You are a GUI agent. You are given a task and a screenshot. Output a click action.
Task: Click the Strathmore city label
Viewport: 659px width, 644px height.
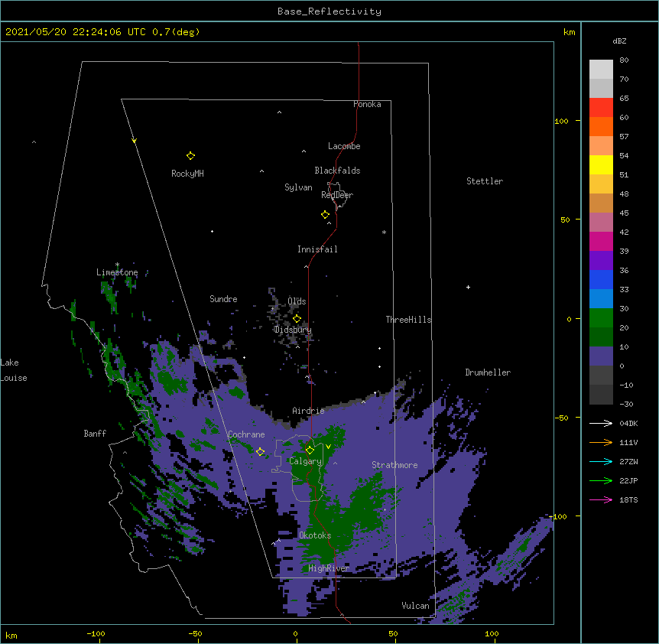pos(394,465)
